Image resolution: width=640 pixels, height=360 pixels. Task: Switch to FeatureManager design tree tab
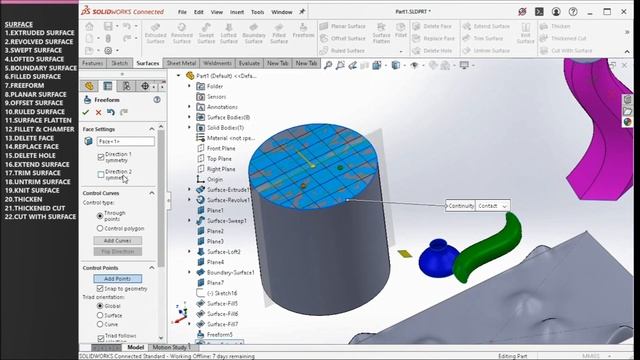pyautogui.click(x=89, y=86)
